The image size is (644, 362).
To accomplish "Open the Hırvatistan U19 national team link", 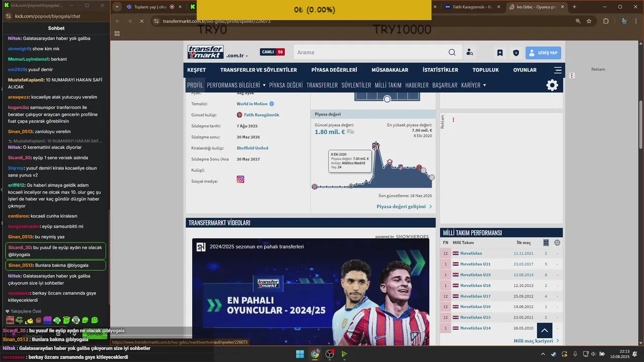I will point(475,275).
